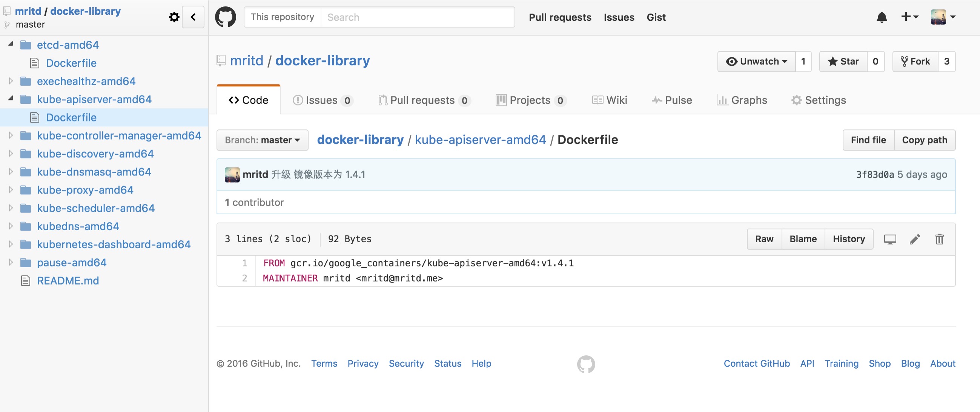Click Contact GitHub footer link

757,364
